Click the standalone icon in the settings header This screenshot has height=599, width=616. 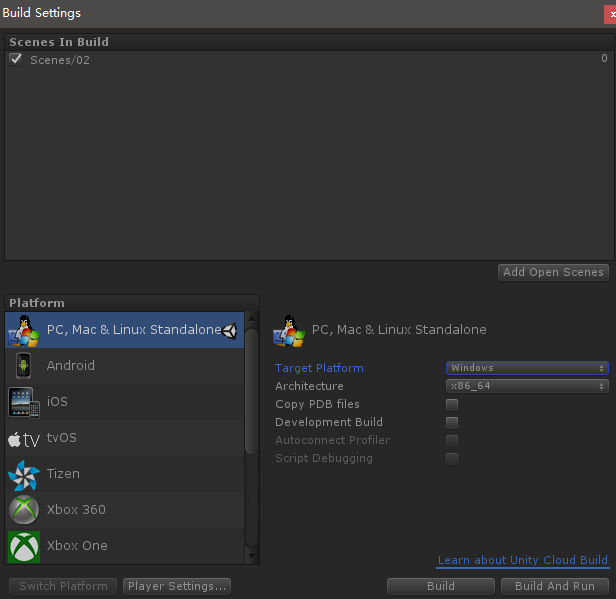[x=289, y=331]
